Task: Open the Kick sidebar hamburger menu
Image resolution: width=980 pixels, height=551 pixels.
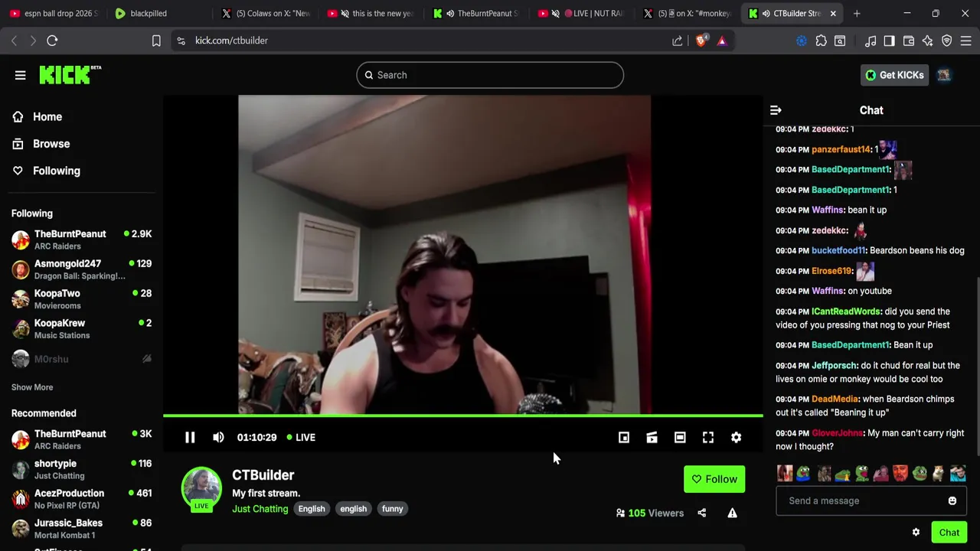Action: coord(21,75)
